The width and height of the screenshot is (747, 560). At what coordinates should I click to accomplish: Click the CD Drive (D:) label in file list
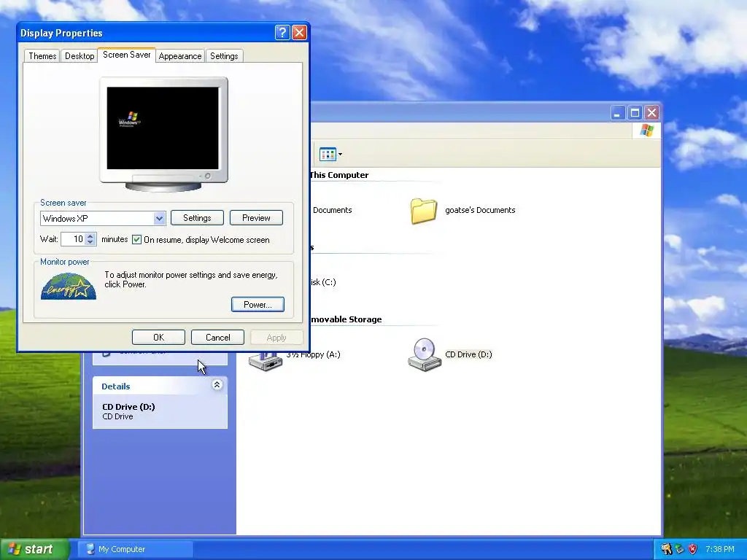468,354
